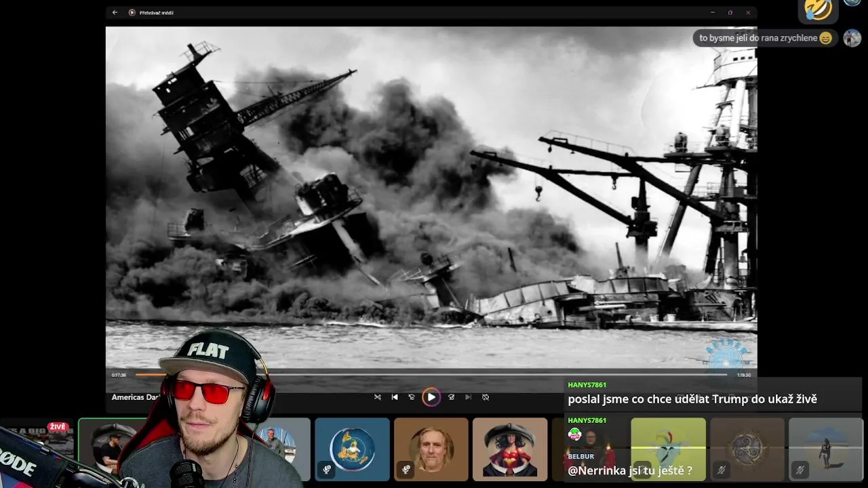This screenshot has width=868, height=488.
Task: Click the back arrow in media player
Action: (x=115, y=12)
